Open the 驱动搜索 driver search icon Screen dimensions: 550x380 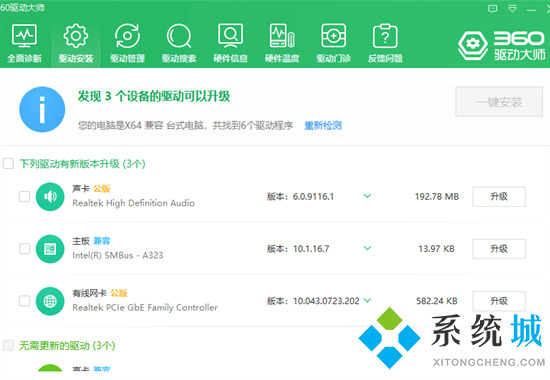click(x=179, y=36)
